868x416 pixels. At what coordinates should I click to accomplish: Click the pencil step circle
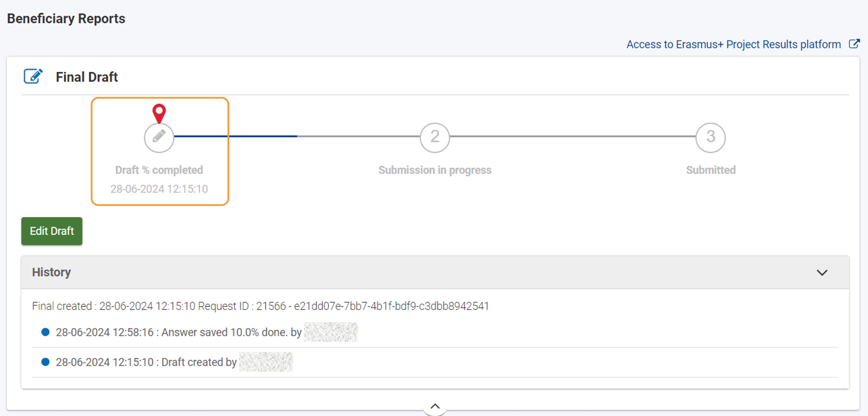click(x=159, y=137)
